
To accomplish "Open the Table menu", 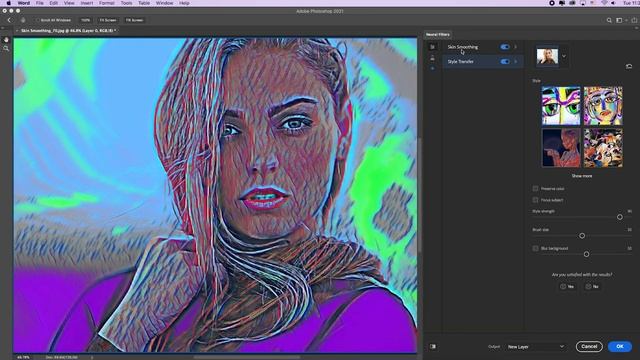I will (144, 3).
